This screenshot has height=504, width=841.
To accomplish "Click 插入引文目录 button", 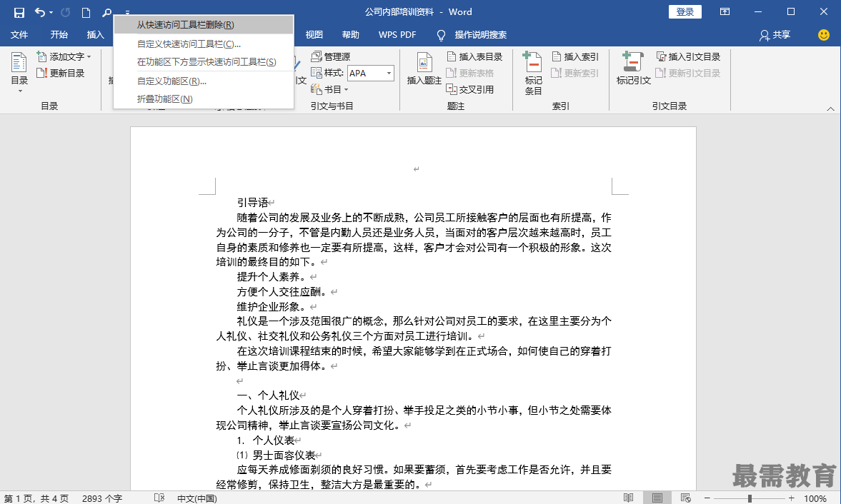I will click(688, 56).
